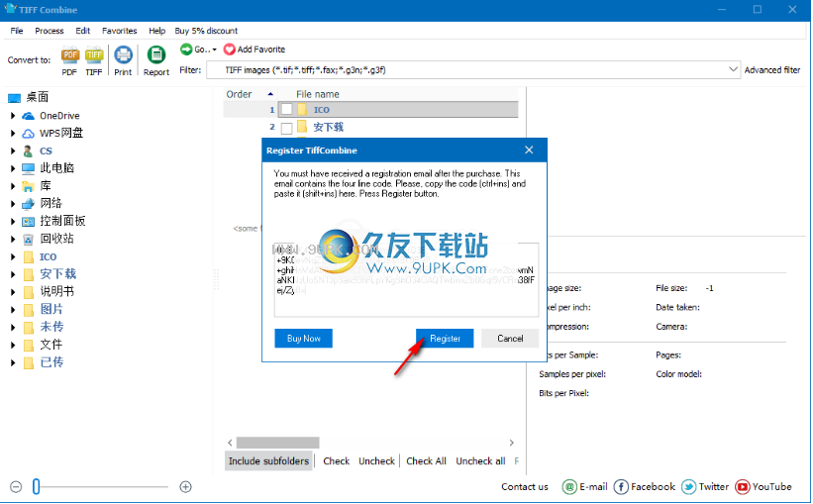Viewport: 813px width, 504px height.
Task: Click the horizontal scrollbar thumb
Action: click(278, 443)
